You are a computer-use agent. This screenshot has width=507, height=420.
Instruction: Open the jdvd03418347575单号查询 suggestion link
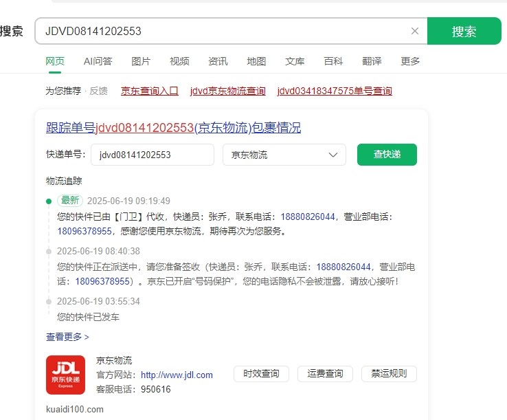pos(335,91)
